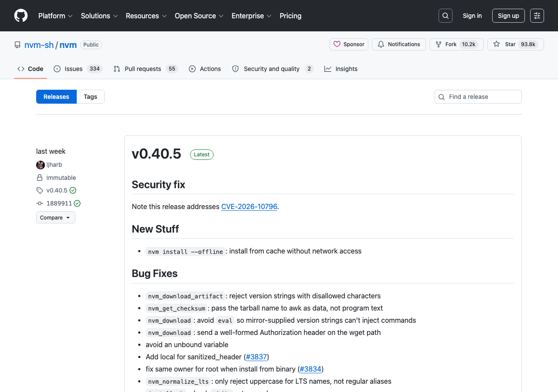Image resolution: width=558 pixels, height=392 pixels.
Task: Click the Pull requests count badge 55
Action: pos(172,69)
